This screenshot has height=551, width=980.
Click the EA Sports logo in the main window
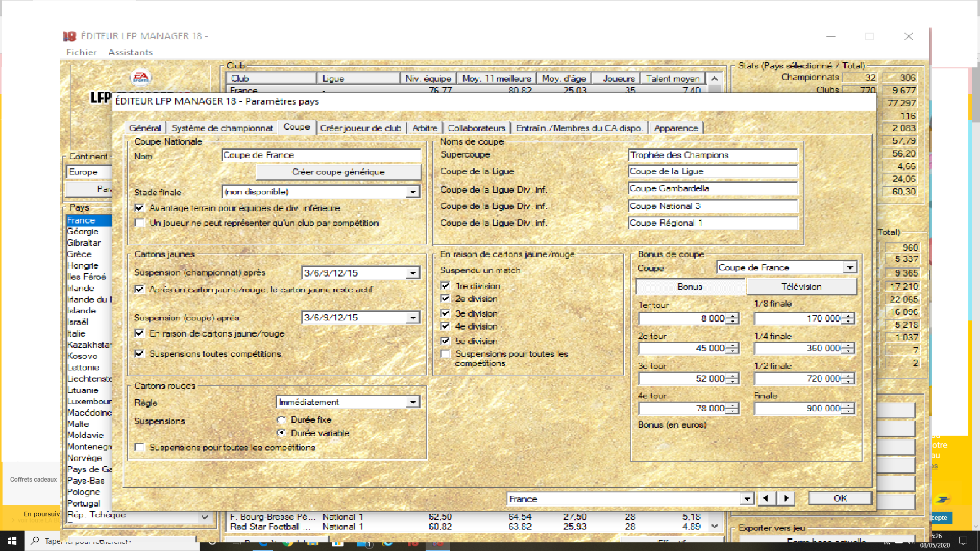tap(141, 77)
